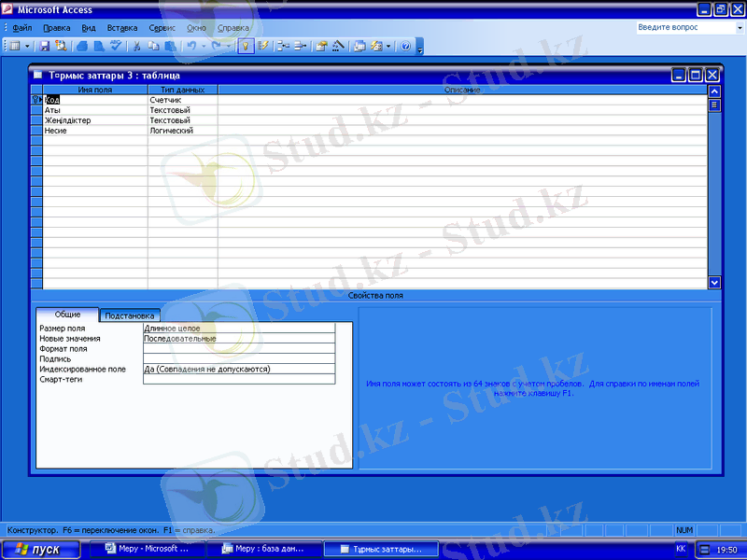The width and height of the screenshot is (747, 560).
Task: Click the 'Описание' column header
Action: 462,90
